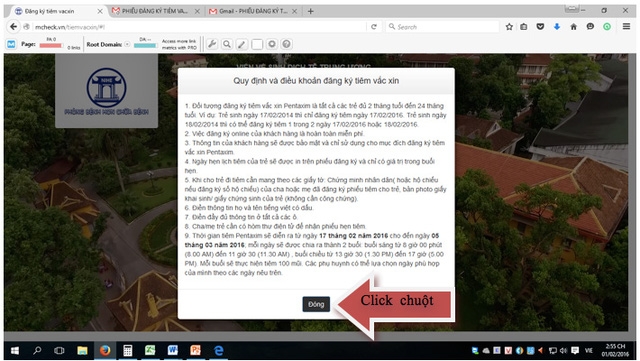Save page to Pocket icon
This screenshot has width=640, height=361.
coord(540,27)
